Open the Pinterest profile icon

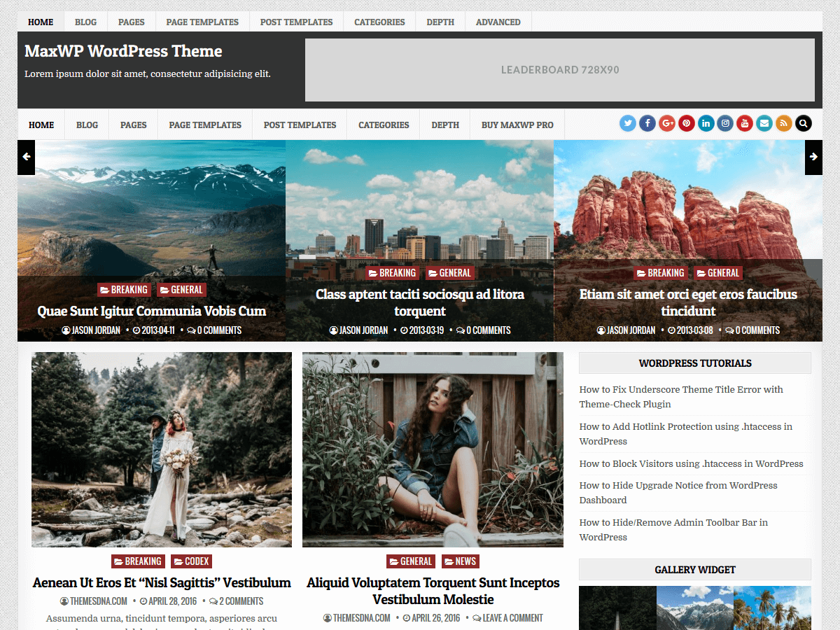pyautogui.click(x=687, y=123)
